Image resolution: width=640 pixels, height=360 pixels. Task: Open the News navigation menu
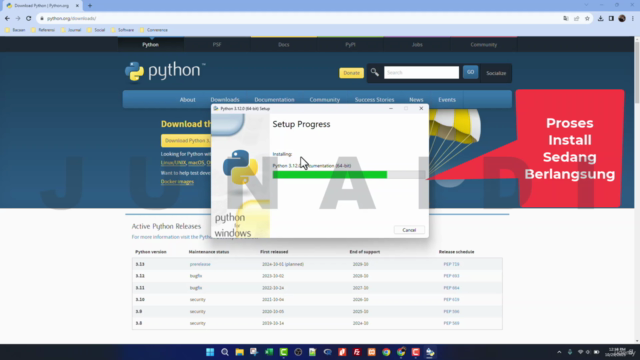(x=416, y=100)
